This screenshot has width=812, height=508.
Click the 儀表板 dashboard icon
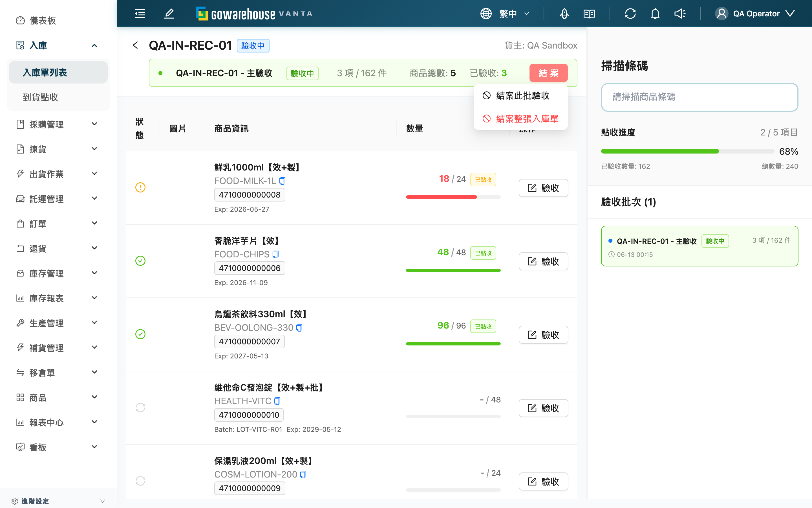pyautogui.click(x=20, y=21)
